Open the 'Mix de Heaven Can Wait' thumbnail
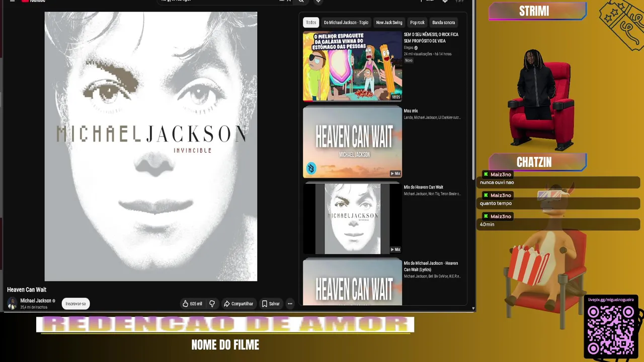644x362 pixels. pyautogui.click(x=352, y=218)
